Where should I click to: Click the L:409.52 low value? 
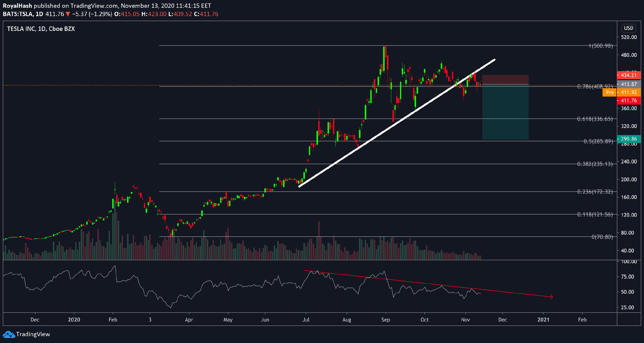[180, 14]
